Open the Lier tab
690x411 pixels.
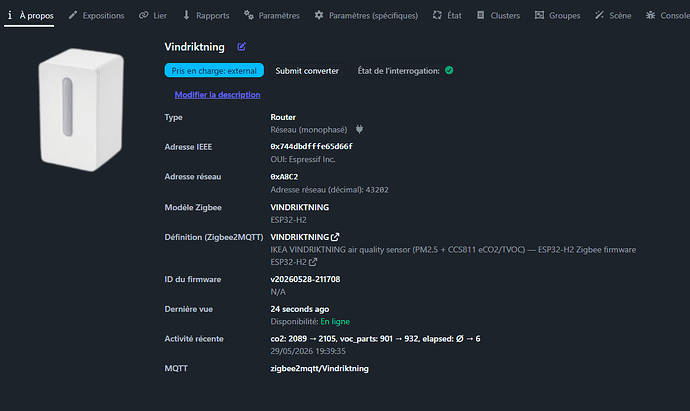153,15
